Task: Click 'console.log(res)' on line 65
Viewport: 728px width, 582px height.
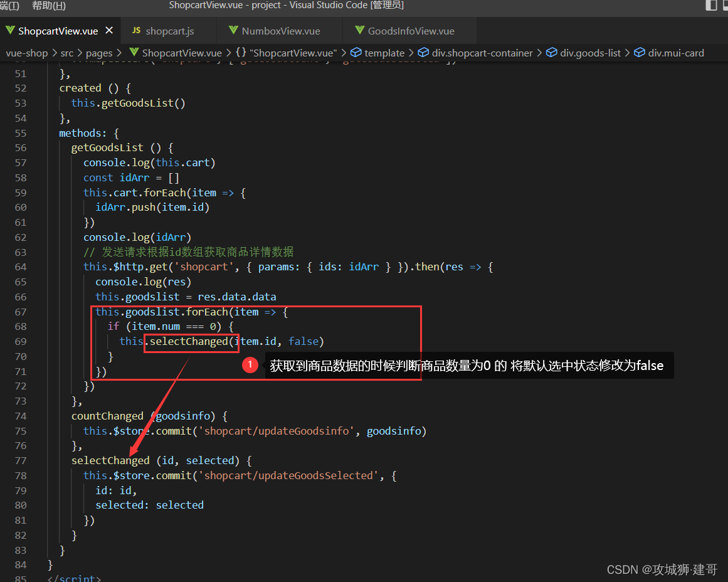Action: pyautogui.click(x=144, y=282)
